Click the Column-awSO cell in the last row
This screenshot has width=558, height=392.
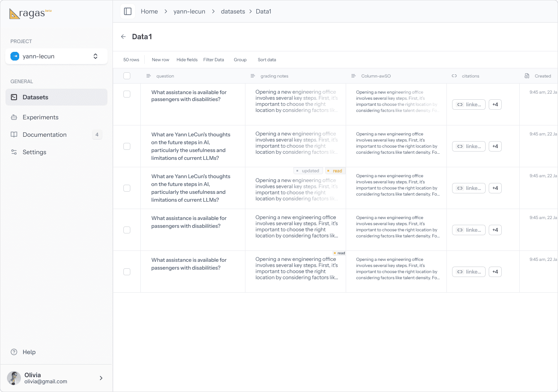coord(396,272)
